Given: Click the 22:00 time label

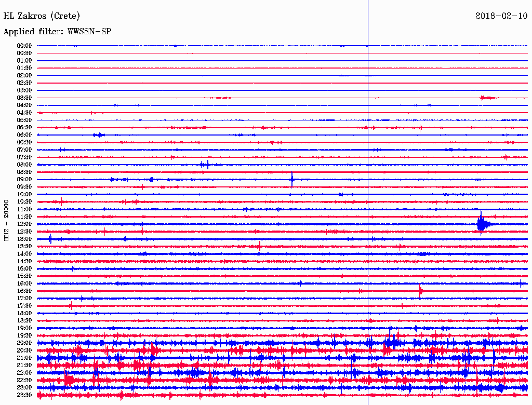Looking at the screenshot, I should click(x=24, y=373).
